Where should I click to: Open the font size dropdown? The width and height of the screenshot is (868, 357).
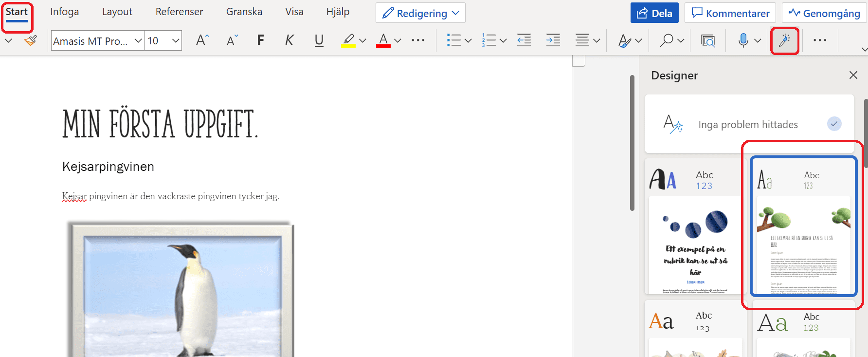point(176,41)
